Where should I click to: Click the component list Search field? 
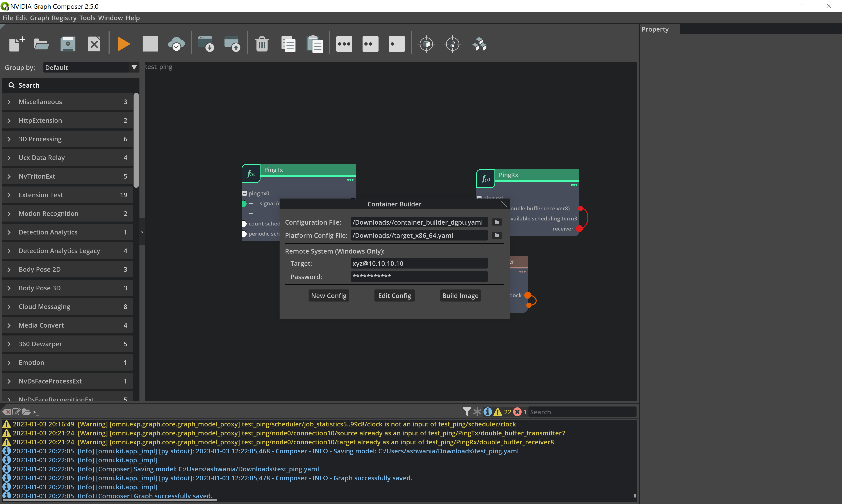coord(71,85)
